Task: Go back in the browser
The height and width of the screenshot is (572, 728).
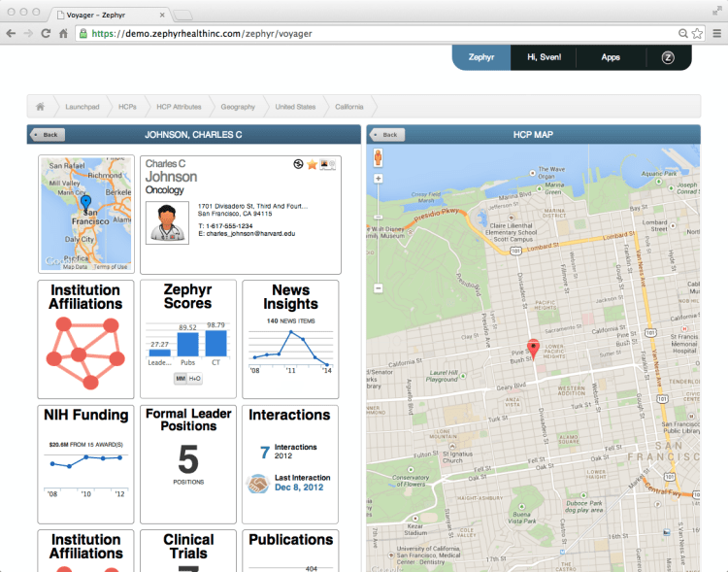Action: pyautogui.click(x=11, y=33)
